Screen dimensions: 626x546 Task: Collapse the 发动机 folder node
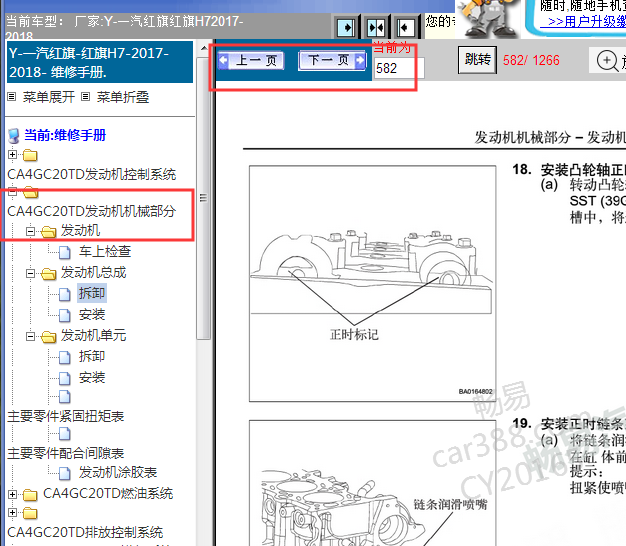(30, 231)
